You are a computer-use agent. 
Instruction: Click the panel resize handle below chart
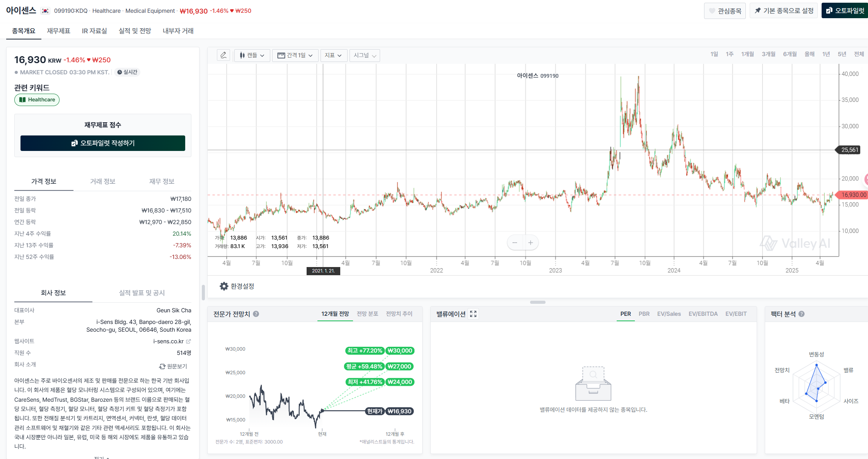[x=538, y=302]
